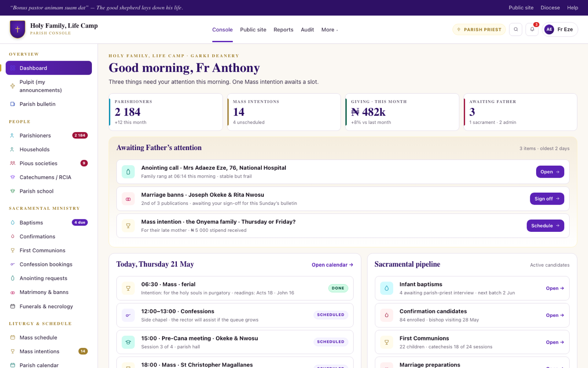This screenshot has height=368, width=588.
Task: Select Dashboard in the sidebar
Action: coord(49,68)
